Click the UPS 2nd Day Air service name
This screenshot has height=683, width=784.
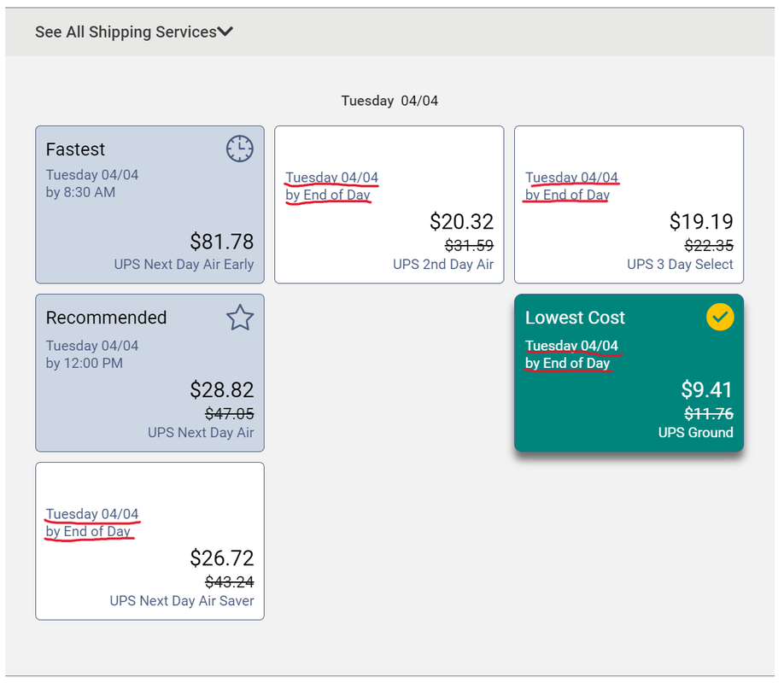tap(443, 265)
